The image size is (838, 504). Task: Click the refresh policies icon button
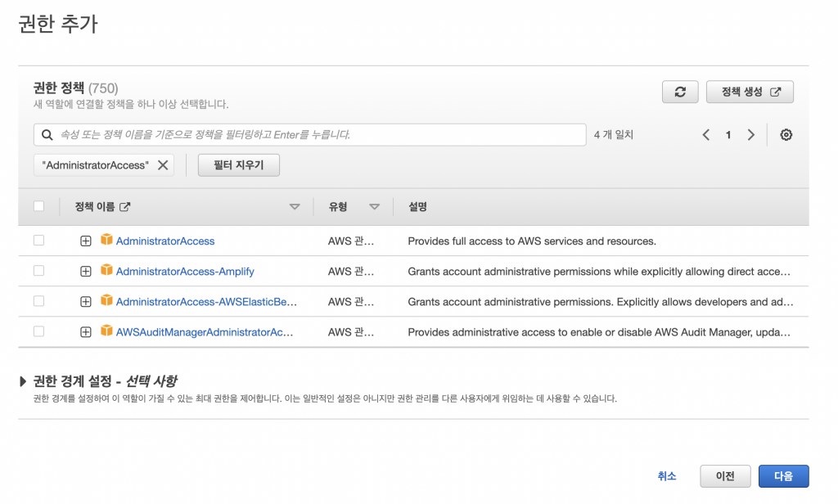pyautogui.click(x=679, y=92)
